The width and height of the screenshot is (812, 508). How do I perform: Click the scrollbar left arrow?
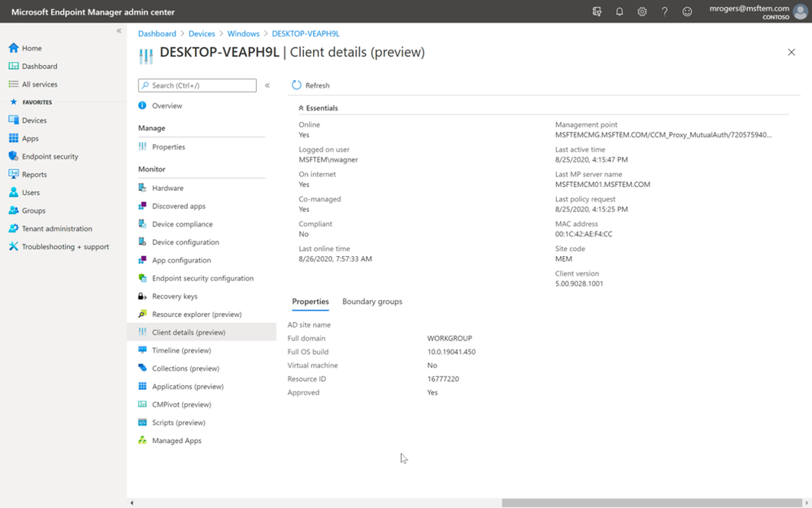132,502
